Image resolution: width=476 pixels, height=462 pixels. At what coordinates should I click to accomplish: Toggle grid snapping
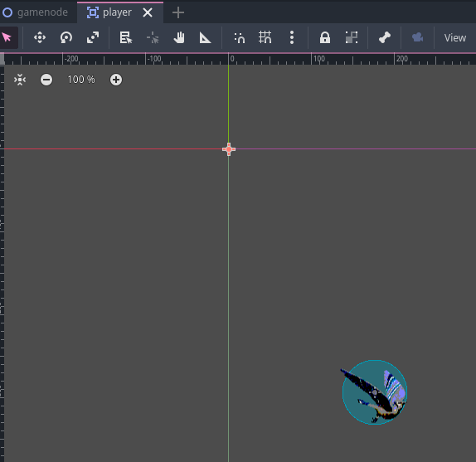coord(265,37)
